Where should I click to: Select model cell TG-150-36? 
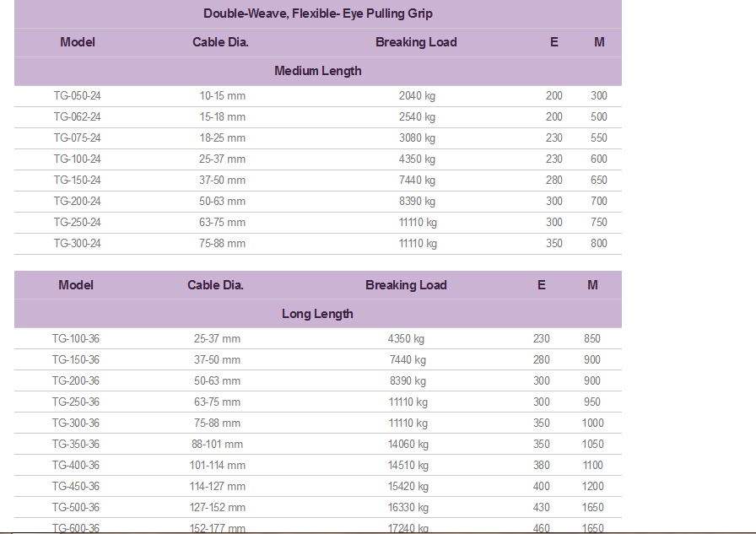pyautogui.click(x=76, y=360)
